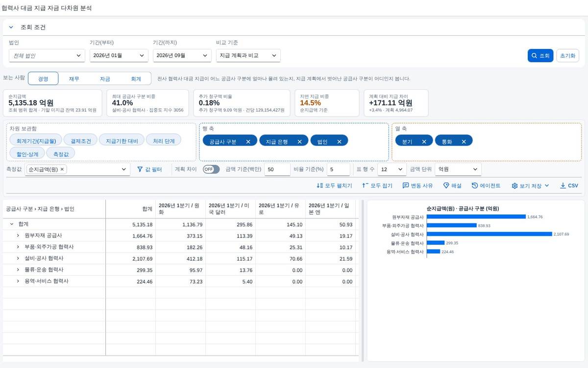The image size is (588, 368).
Task: Click the 물류·운송 협력사 chart bar
Action: click(x=436, y=243)
